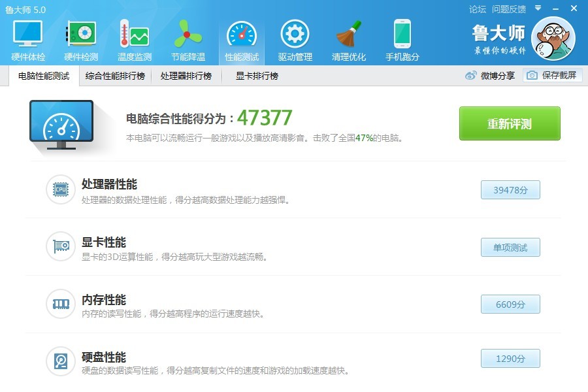Click the 鲁大师 5.0 title text
Viewport: 588px width, 392px height.
(x=25, y=10)
